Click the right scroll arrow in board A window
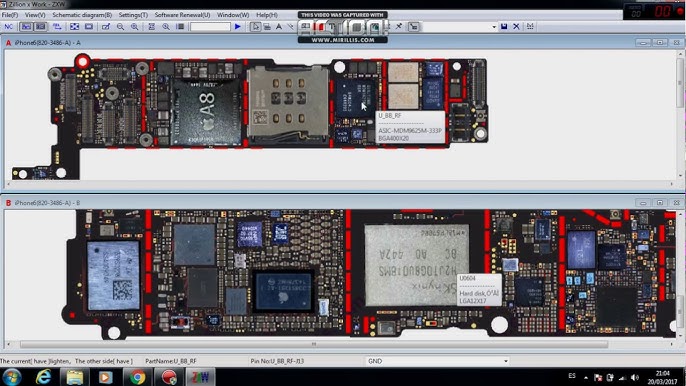This screenshot has width=686, height=386. pyautogui.click(x=672, y=184)
